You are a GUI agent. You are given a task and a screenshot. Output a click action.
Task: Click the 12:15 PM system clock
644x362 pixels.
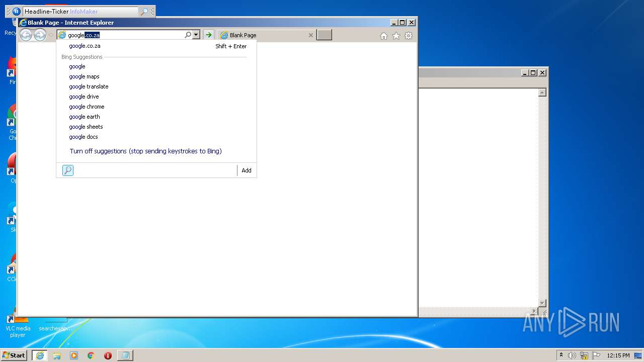(x=618, y=355)
